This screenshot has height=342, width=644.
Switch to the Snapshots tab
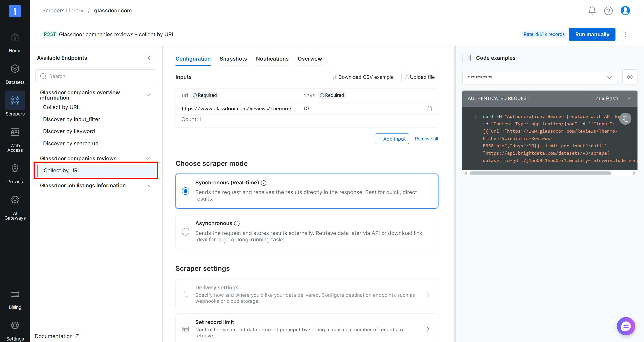point(233,59)
